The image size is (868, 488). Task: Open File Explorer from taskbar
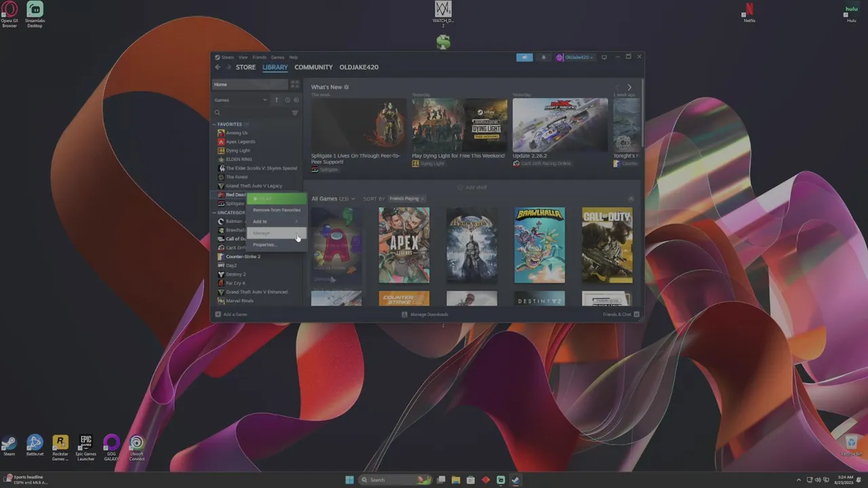[456, 480]
